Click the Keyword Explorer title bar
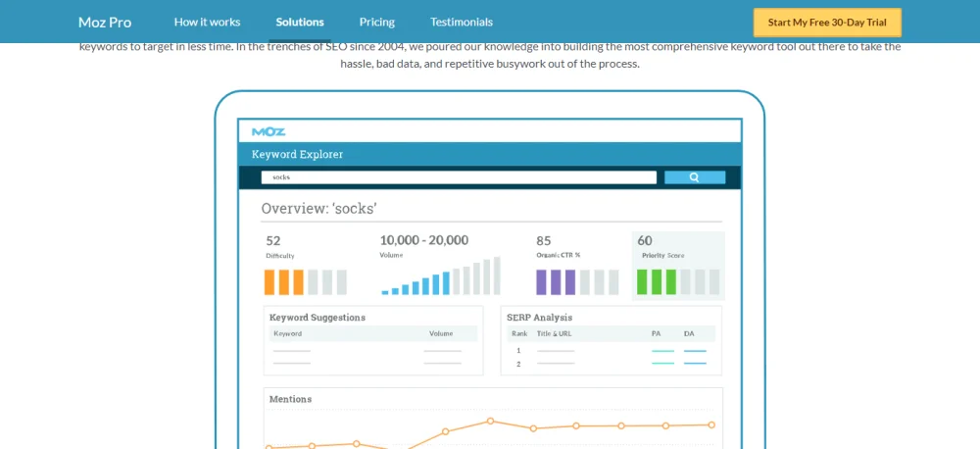Viewport: 980px width, 449px height. tap(490, 154)
